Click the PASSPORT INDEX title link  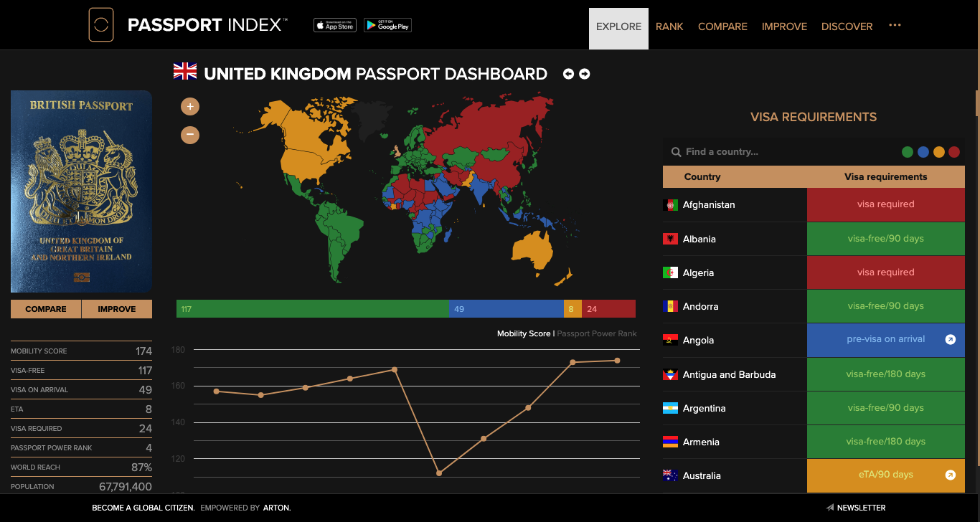click(x=207, y=25)
